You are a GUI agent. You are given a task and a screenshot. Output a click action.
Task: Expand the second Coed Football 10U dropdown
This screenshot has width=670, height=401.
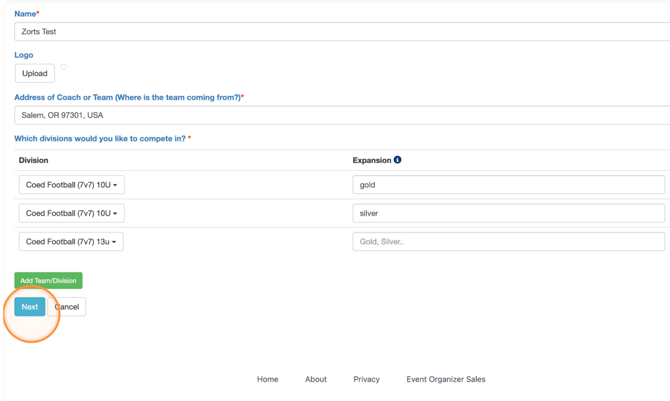pos(71,213)
